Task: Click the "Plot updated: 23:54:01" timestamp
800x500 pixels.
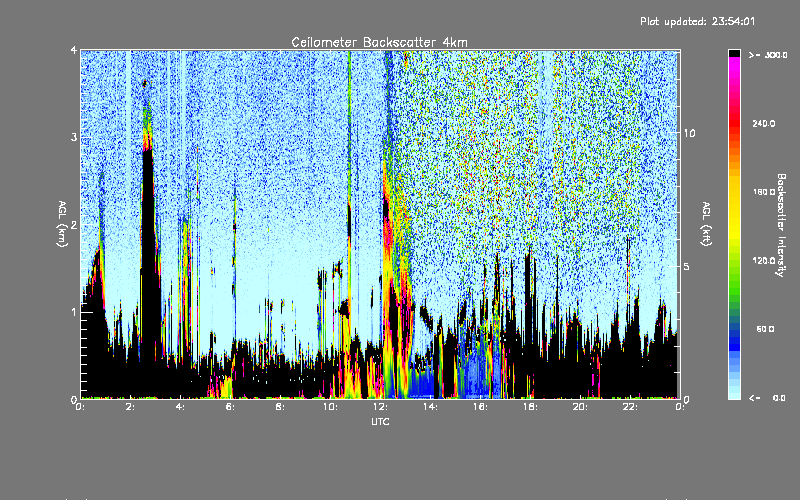Action: 697,21
